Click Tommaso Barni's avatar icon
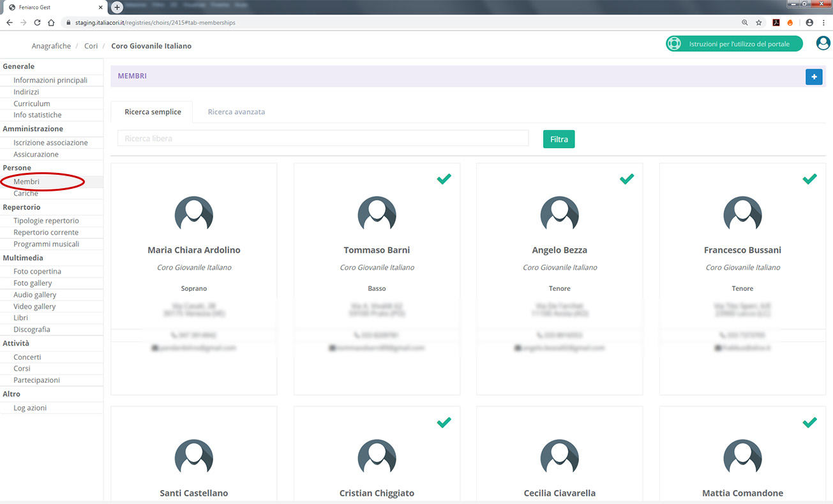Screen dimensions: 833x504 click(x=377, y=214)
